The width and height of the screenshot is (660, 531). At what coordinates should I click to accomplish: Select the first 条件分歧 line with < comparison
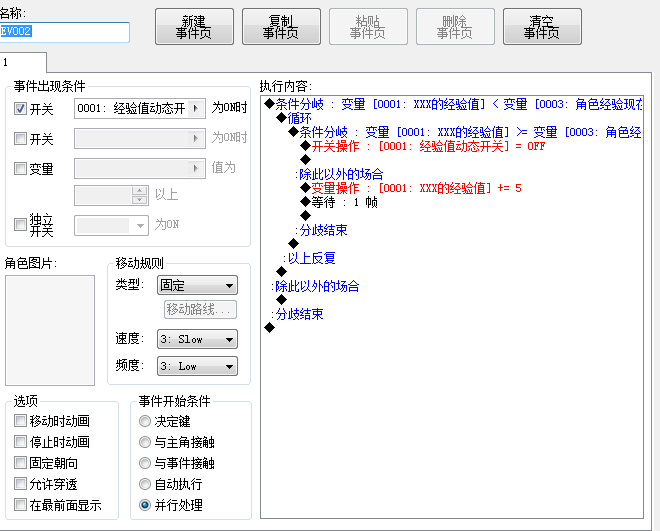tap(453, 104)
